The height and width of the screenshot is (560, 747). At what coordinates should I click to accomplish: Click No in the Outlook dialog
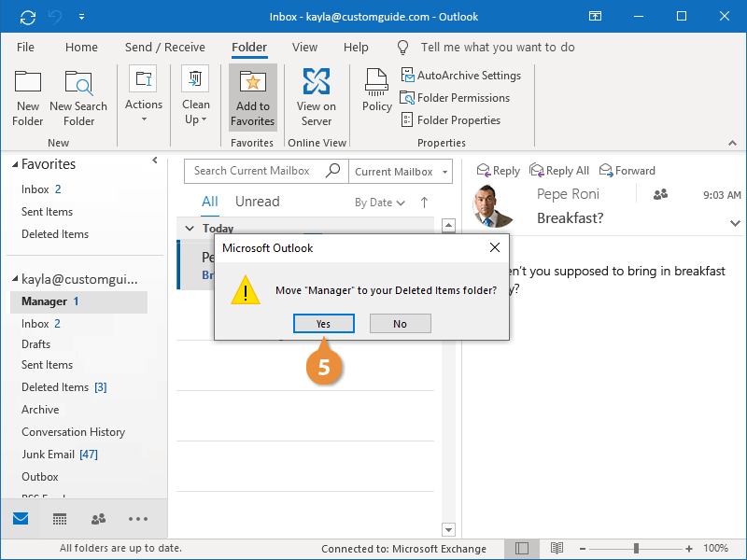pos(401,324)
